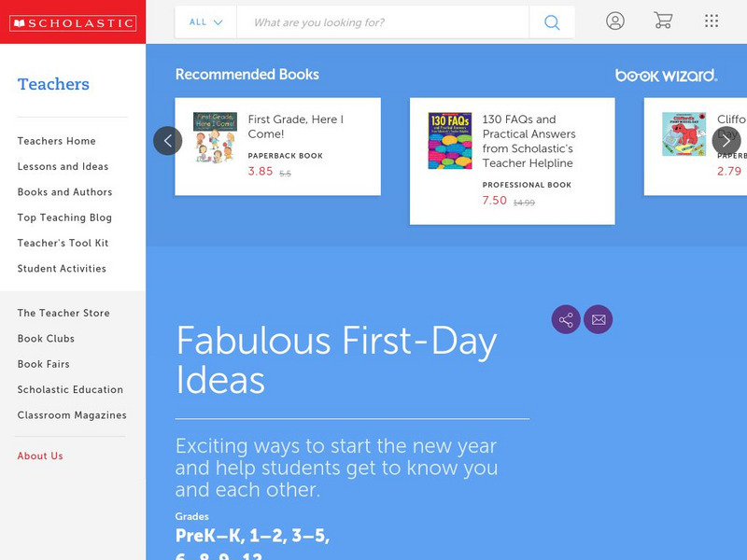
Task: Open the apps grid icon
Action: 712,21
